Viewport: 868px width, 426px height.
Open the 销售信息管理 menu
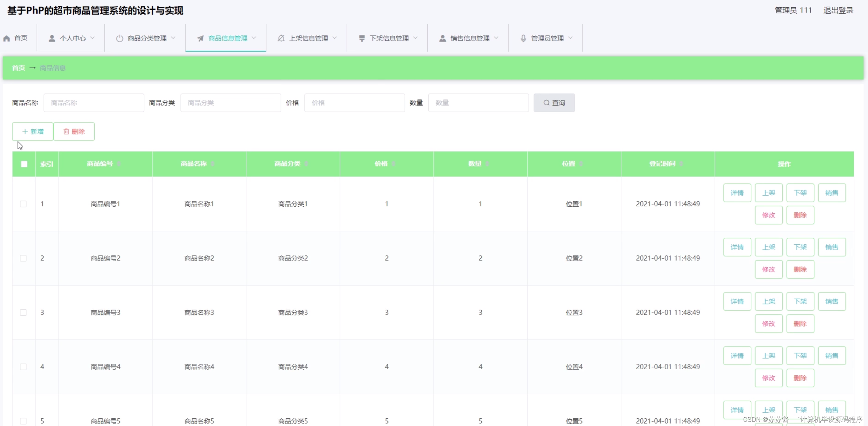469,38
